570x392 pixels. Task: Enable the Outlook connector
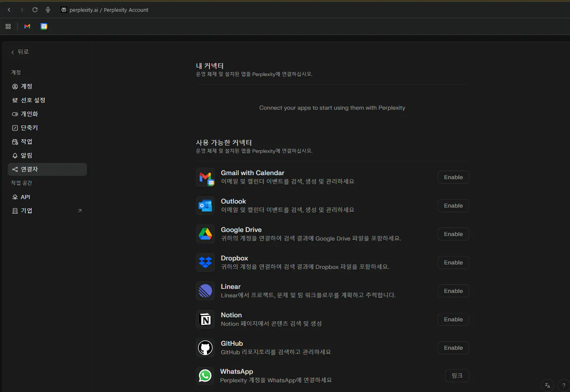coord(453,206)
